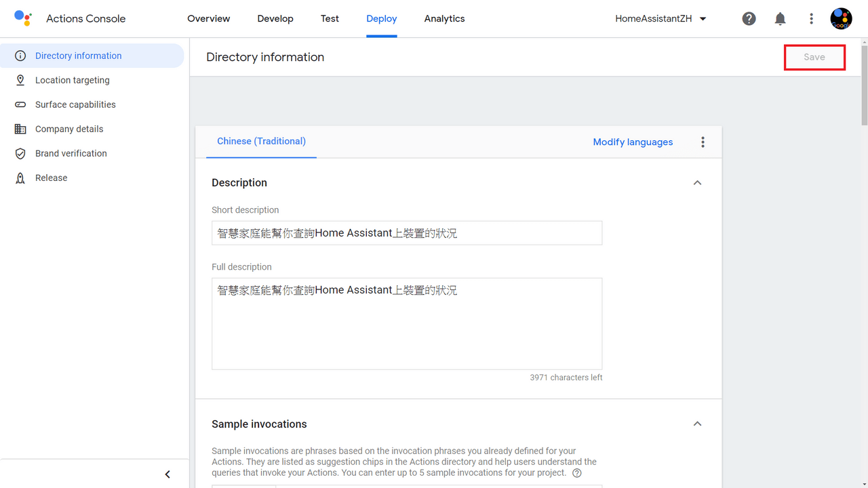Click the Actions Console title
Viewport: 868px width, 488px height.
tap(85, 19)
